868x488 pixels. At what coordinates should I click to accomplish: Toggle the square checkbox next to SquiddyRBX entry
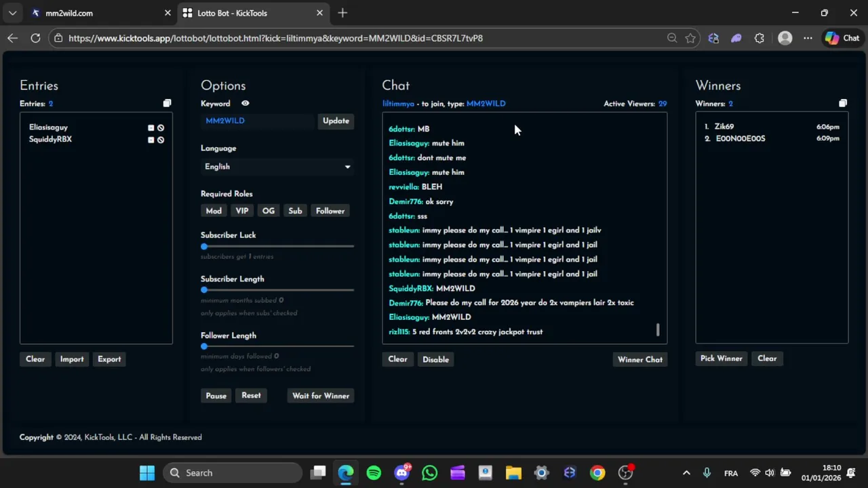pos(151,140)
